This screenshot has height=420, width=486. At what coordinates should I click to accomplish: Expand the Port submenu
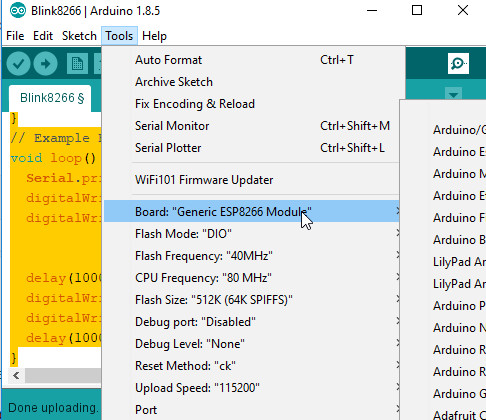point(251,410)
